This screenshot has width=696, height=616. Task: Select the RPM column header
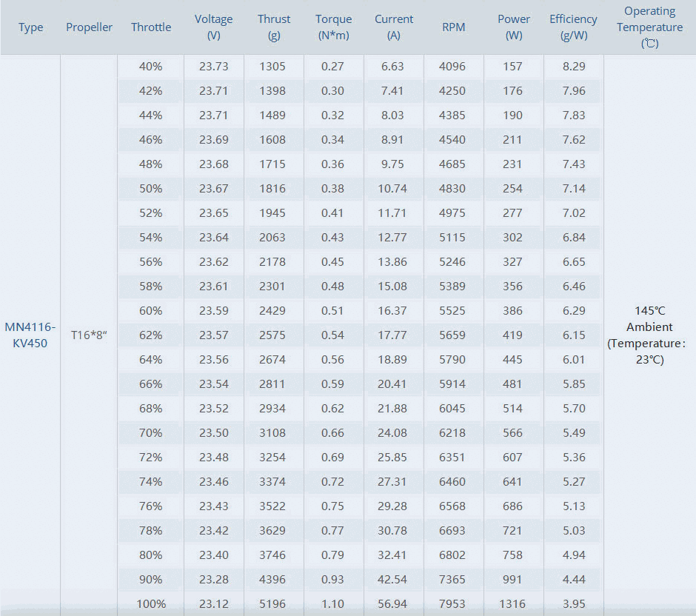point(453,27)
